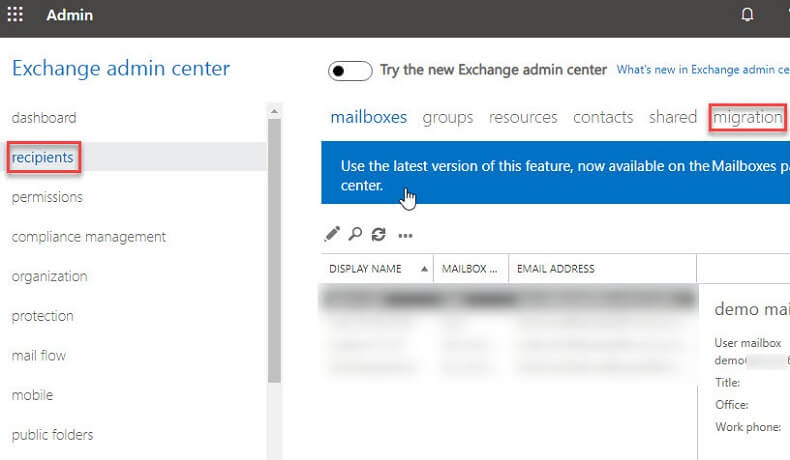
Task: Open the protection section
Action: click(43, 316)
